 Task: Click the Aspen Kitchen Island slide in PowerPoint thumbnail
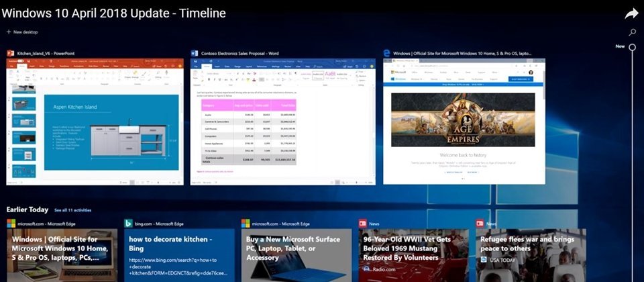click(111, 132)
